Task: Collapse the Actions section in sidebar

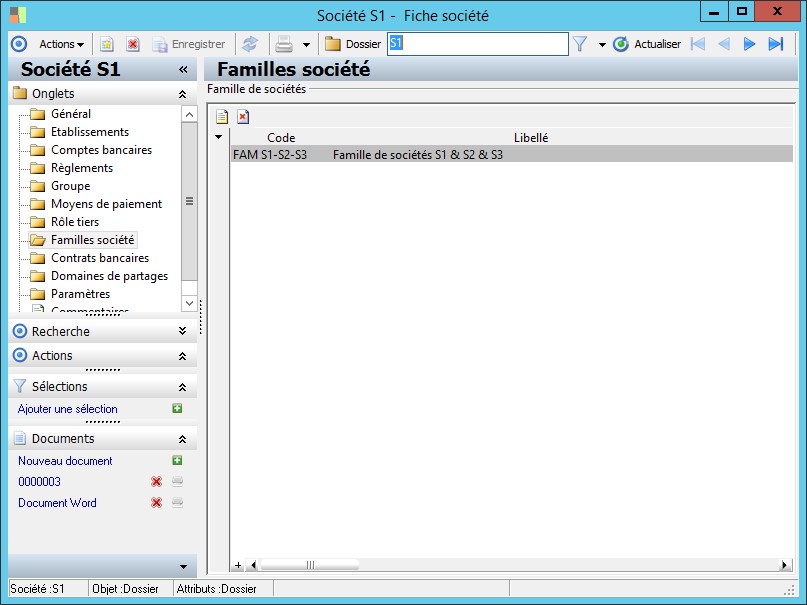Action: pos(182,356)
